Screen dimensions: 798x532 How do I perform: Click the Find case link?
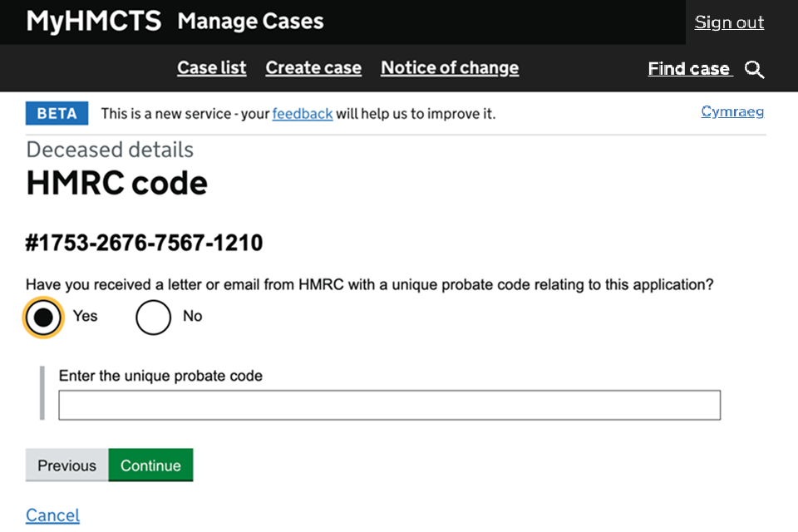688,69
